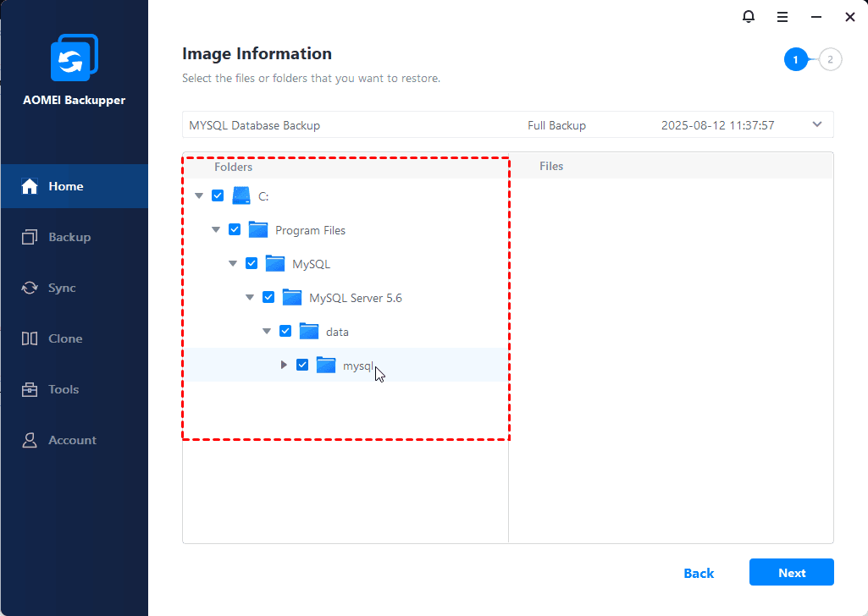Click the Home house icon
Image resolution: width=868 pixels, height=616 pixels.
[x=30, y=186]
